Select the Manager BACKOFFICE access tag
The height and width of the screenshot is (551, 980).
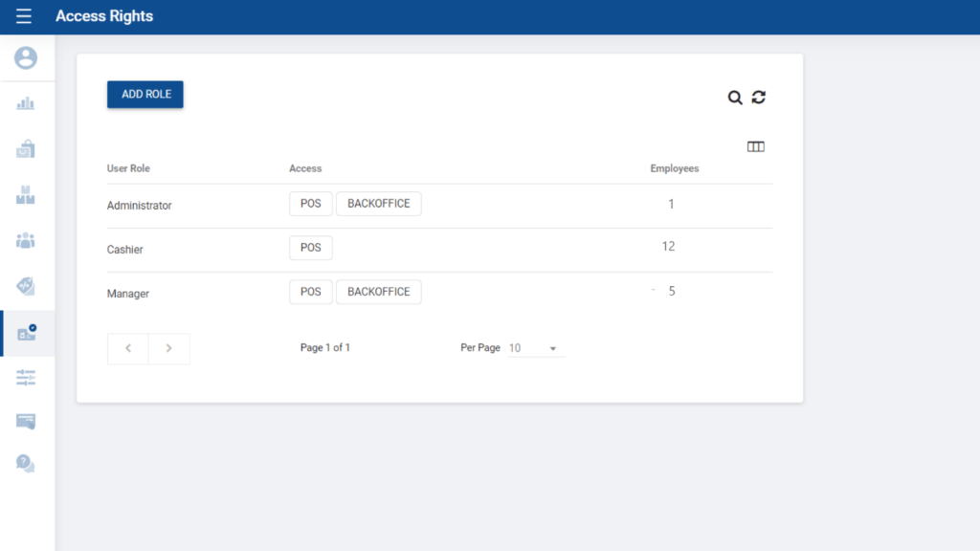point(379,292)
